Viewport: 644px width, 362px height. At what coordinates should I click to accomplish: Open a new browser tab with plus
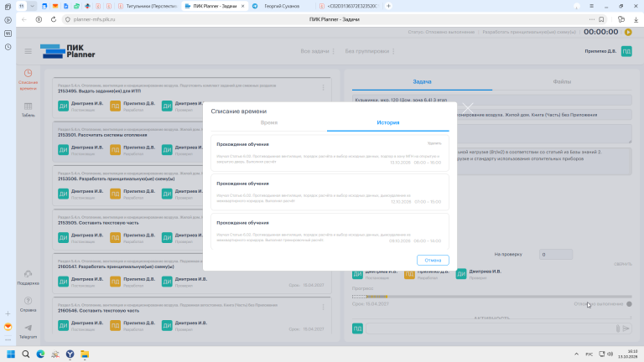[x=388, y=6]
